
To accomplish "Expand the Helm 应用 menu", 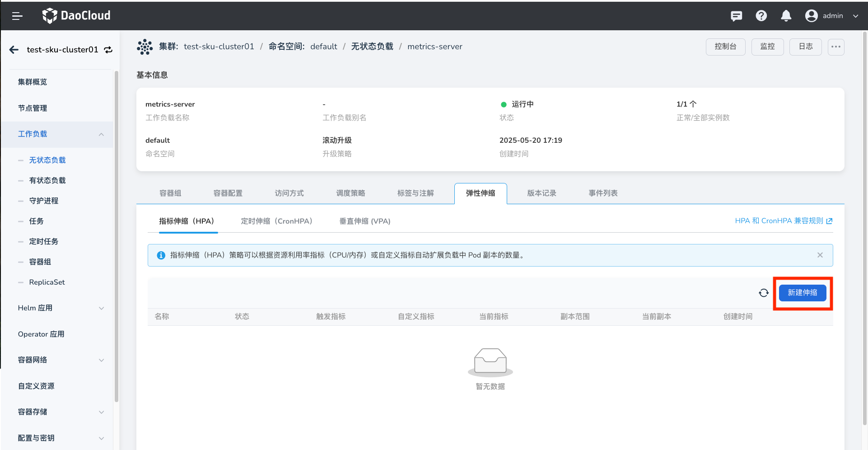I will (x=101, y=308).
